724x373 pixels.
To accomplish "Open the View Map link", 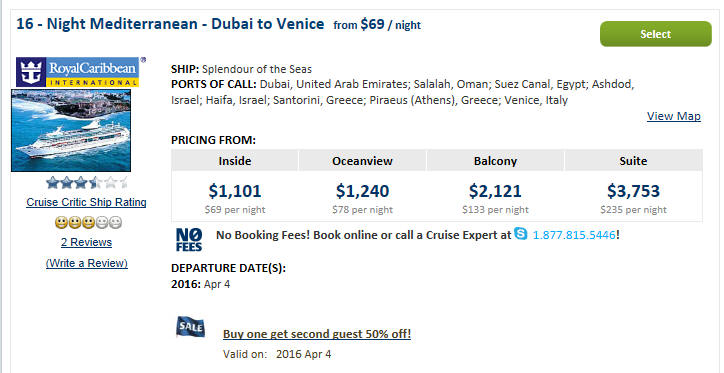I will (674, 116).
